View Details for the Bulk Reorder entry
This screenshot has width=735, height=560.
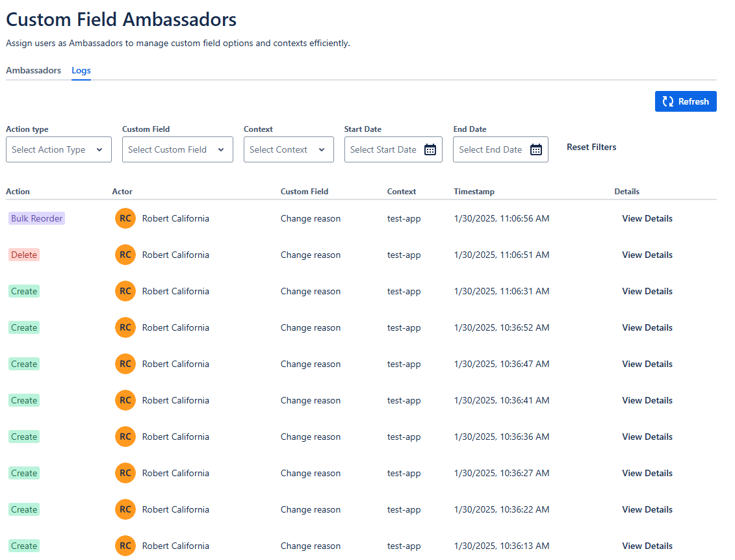tap(647, 218)
